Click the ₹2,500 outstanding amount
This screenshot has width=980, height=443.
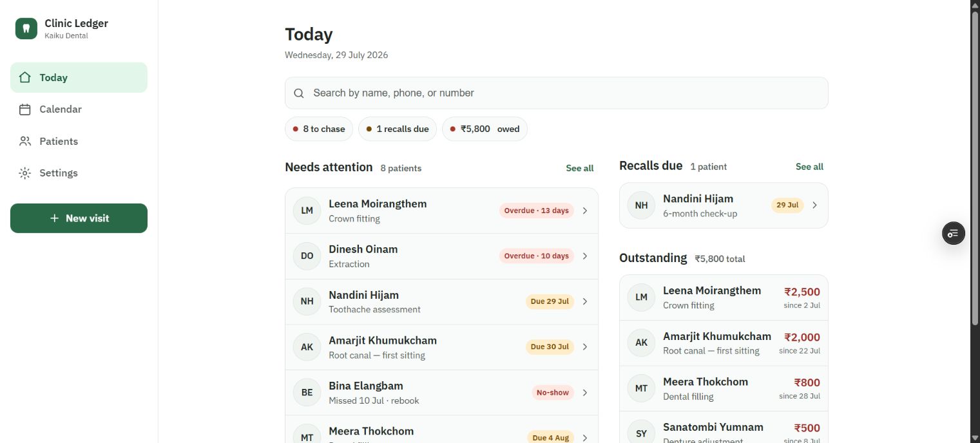coord(802,292)
